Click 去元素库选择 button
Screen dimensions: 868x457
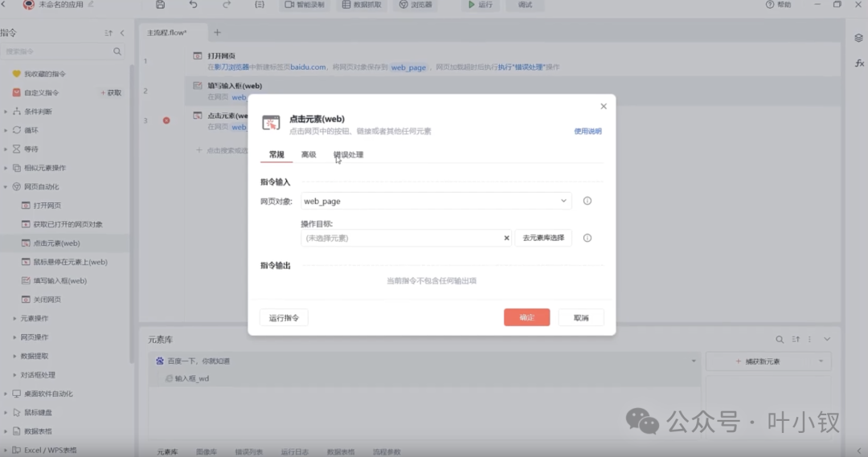[x=543, y=238]
